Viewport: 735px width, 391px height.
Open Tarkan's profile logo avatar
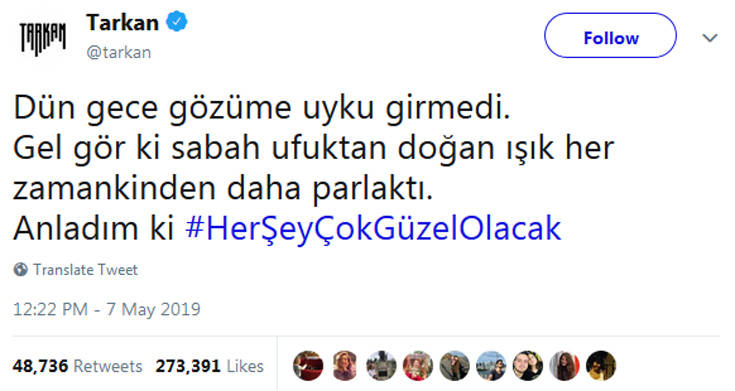point(43,38)
